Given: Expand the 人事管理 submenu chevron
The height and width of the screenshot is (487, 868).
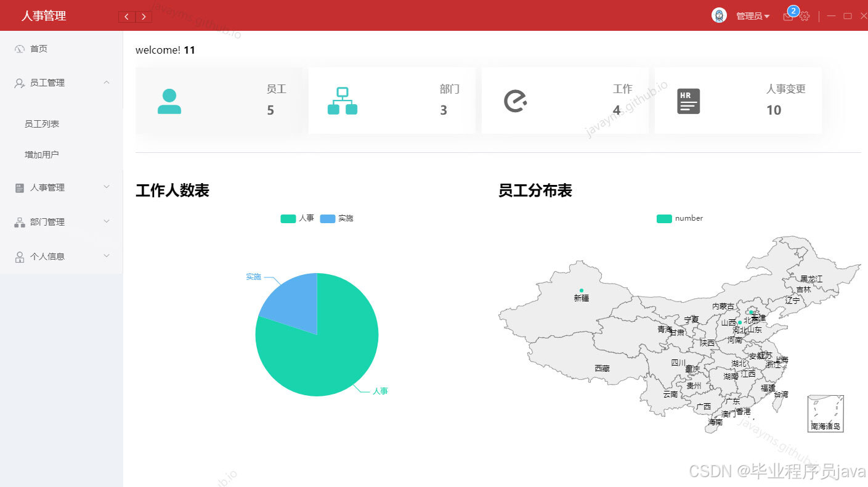Looking at the screenshot, I should 107,187.
